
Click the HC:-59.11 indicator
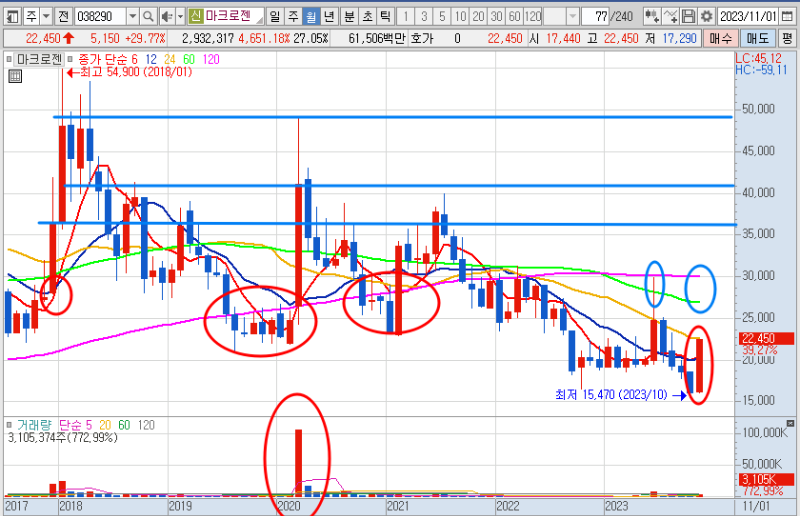pyautogui.click(x=761, y=70)
